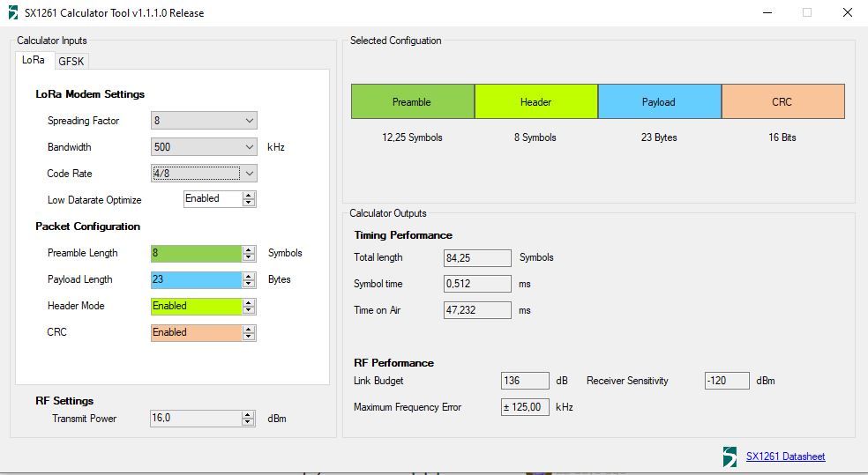The height and width of the screenshot is (475, 868).
Task: Click the Total length output field
Action: 477,257
